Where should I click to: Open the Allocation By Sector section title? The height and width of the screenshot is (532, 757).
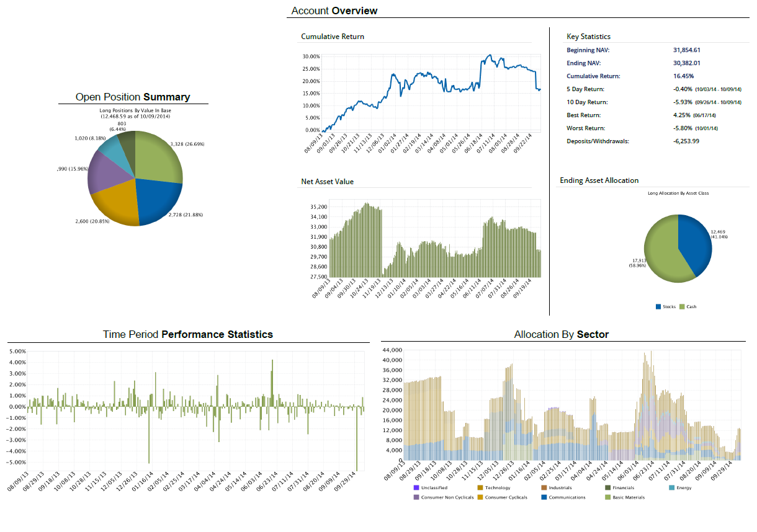(x=560, y=334)
